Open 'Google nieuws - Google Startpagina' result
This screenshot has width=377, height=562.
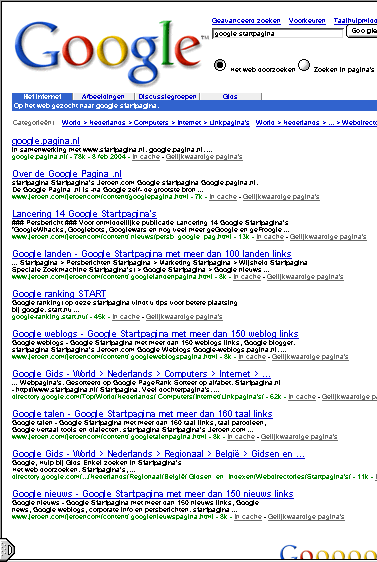pyautogui.click(x=153, y=494)
